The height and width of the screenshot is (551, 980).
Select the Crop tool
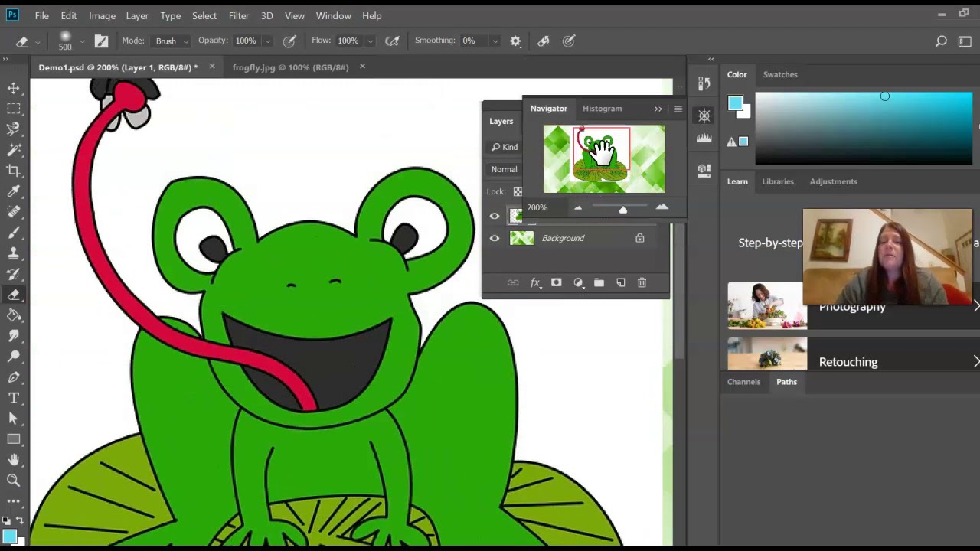point(13,171)
